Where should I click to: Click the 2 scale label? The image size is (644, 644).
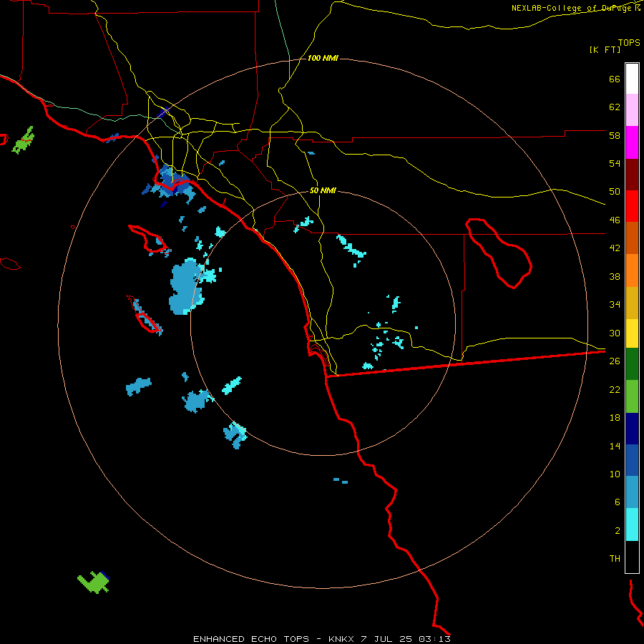(618, 531)
